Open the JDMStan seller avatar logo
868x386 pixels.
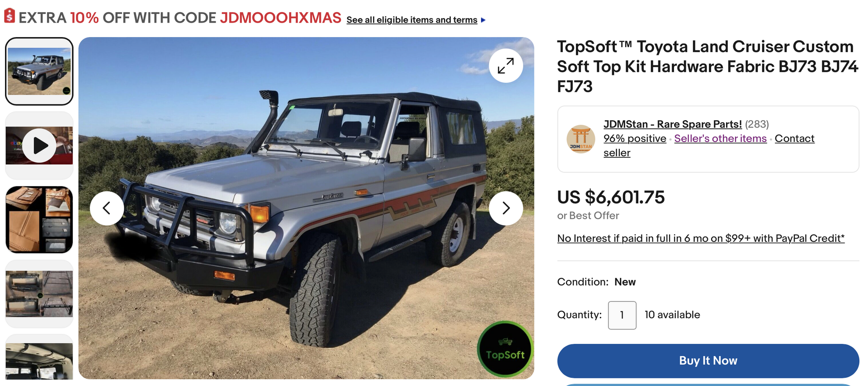pyautogui.click(x=580, y=139)
